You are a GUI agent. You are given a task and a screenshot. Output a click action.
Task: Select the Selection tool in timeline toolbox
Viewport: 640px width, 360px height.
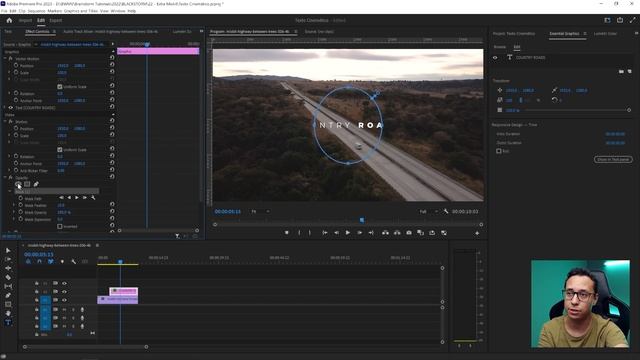pyautogui.click(x=8, y=250)
